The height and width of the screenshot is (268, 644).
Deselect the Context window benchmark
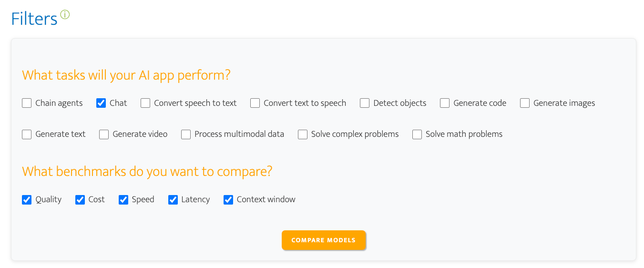click(228, 200)
